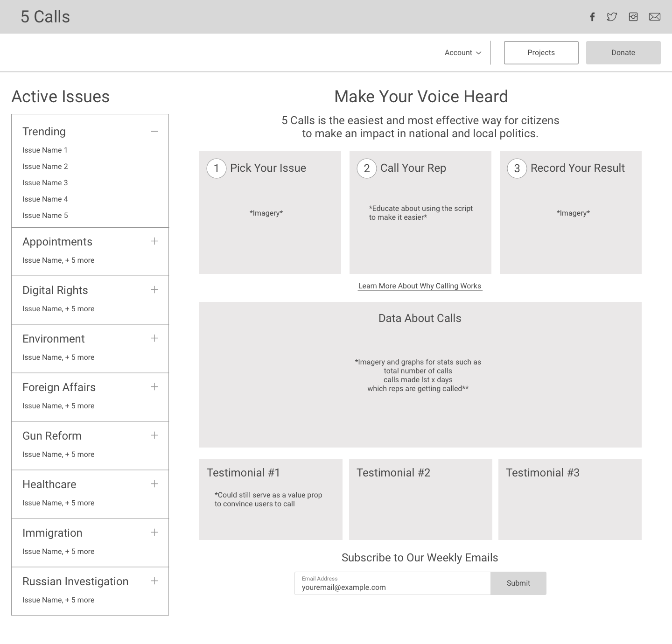Image resolution: width=672 pixels, height=644 pixels.
Task: Expand the Gun Reform category
Action: pyautogui.click(x=154, y=435)
